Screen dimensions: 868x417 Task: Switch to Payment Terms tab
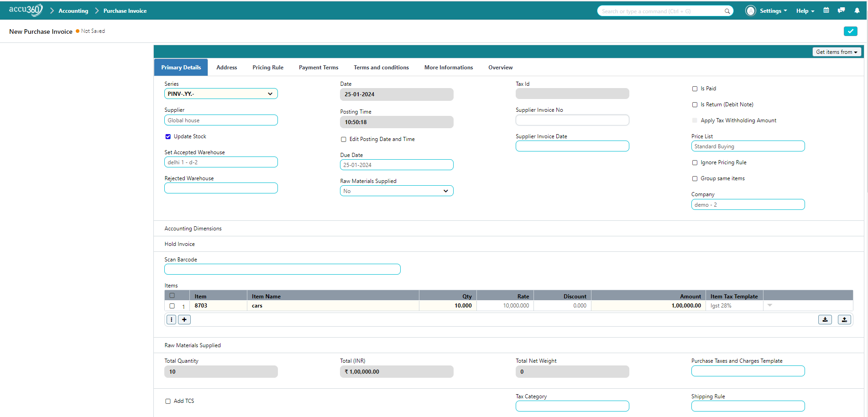point(319,68)
